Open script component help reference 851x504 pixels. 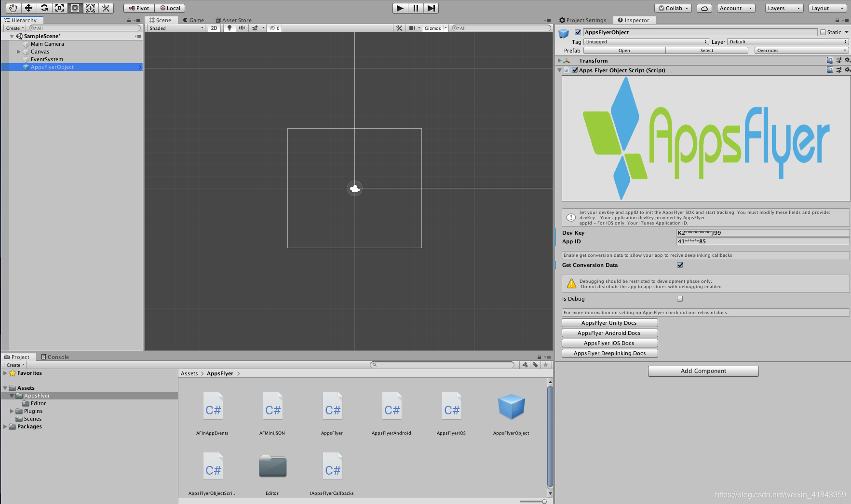coord(830,70)
